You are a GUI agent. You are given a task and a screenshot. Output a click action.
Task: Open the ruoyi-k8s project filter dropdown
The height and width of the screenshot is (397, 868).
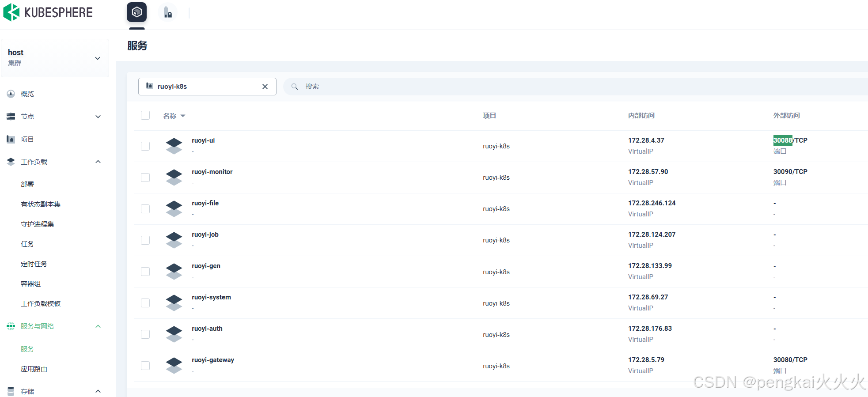(207, 87)
